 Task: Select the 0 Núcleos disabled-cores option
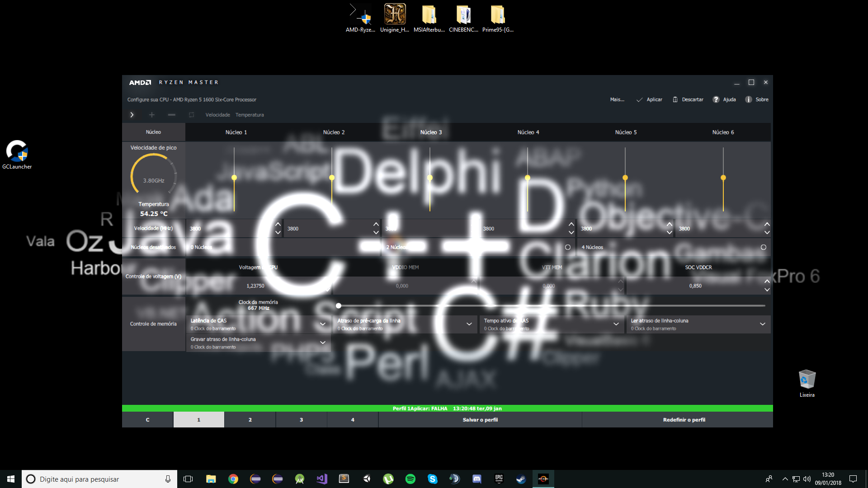click(x=283, y=247)
